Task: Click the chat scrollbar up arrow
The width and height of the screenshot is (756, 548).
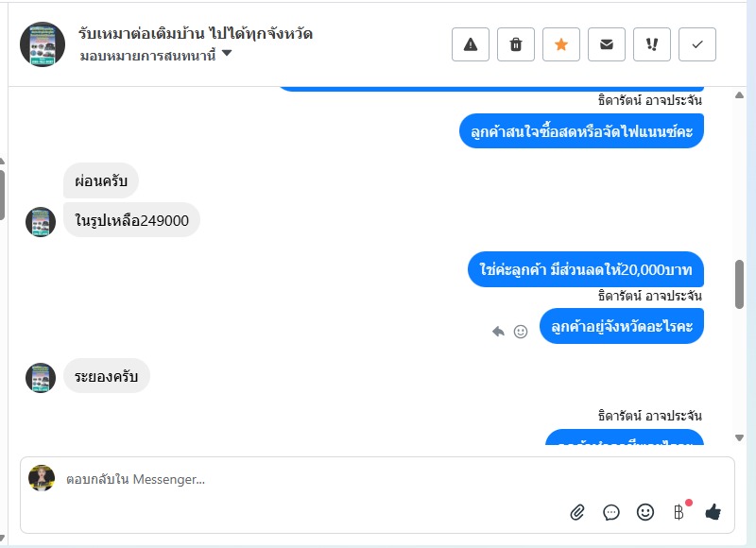Action: click(739, 94)
